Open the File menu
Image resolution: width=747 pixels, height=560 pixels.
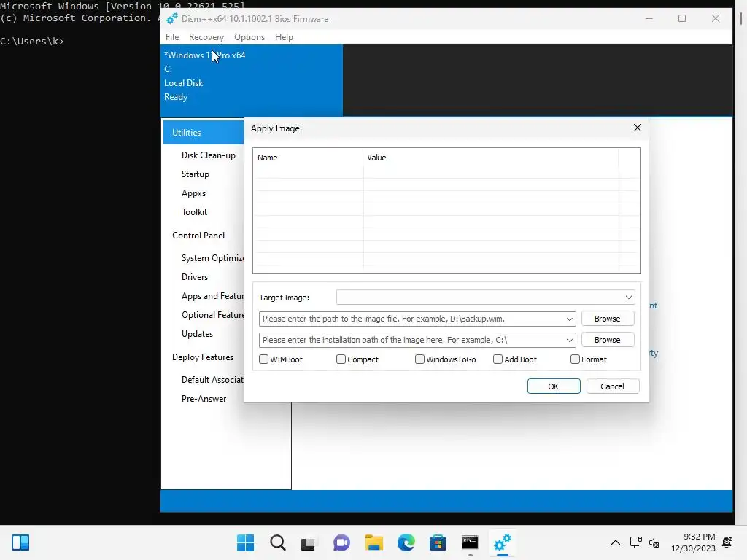click(x=172, y=37)
